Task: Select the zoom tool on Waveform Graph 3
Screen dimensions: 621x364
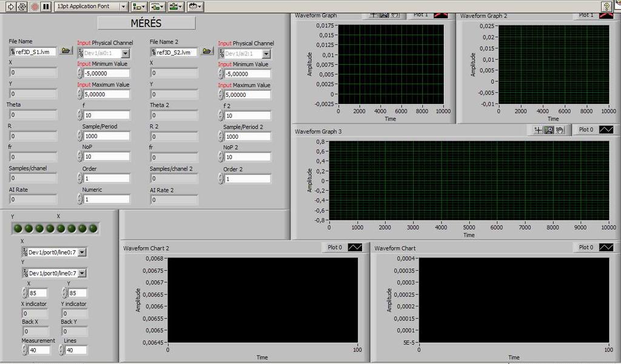Action: coord(549,130)
